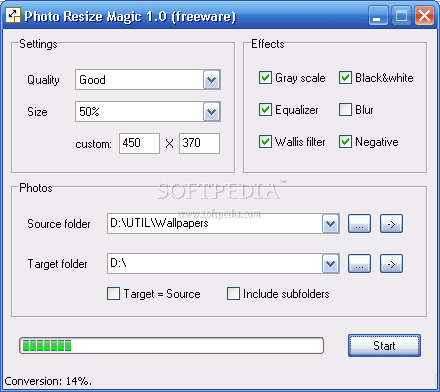The width and height of the screenshot is (440, 392).
Task: Click the custom width field showing 450
Action: pyautogui.click(x=139, y=143)
